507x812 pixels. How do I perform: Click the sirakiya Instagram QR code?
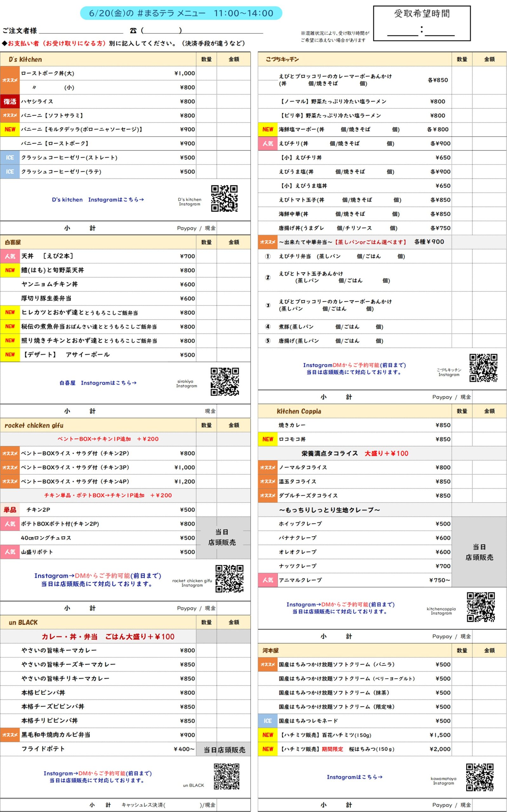(225, 382)
